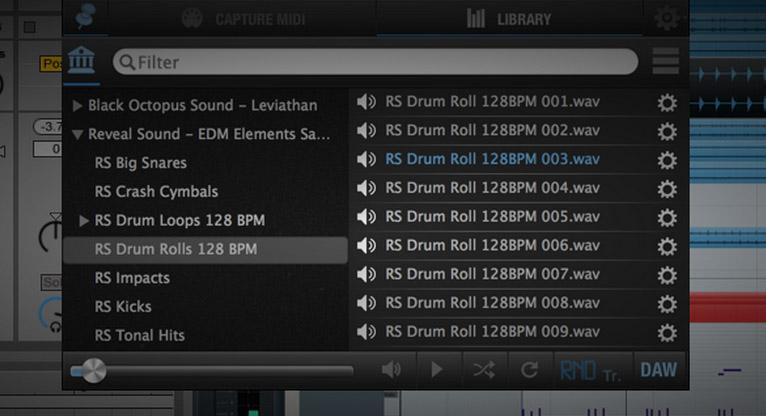
Task: Toggle the loop repeat button
Action: pos(530,370)
